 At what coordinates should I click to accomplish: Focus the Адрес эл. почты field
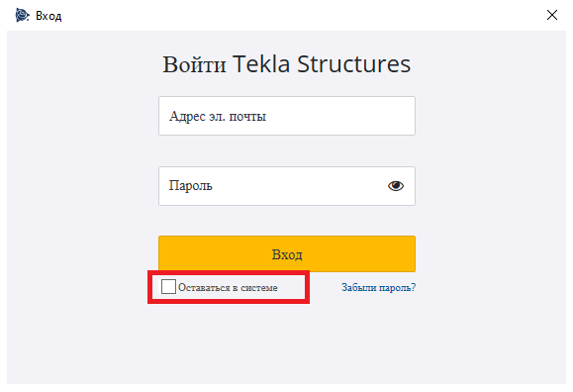coord(287,116)
